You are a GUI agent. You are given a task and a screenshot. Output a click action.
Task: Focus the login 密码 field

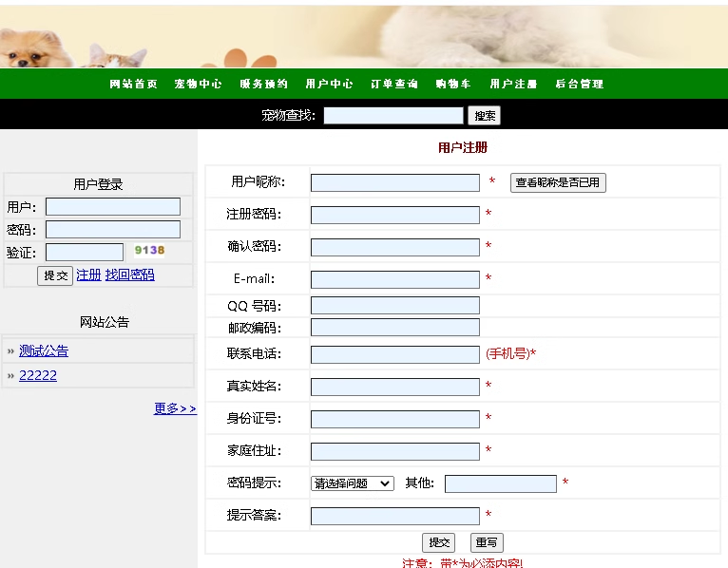tap(113, 229)
